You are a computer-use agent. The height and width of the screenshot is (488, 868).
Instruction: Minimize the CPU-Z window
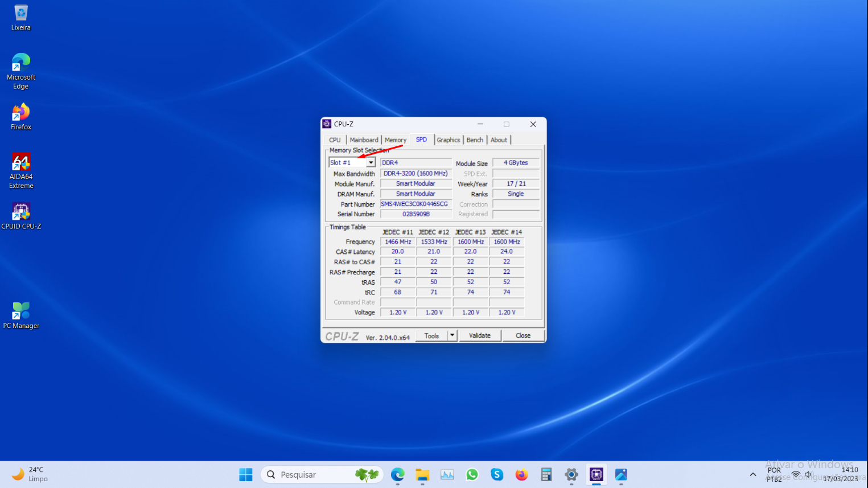(480, 124)
